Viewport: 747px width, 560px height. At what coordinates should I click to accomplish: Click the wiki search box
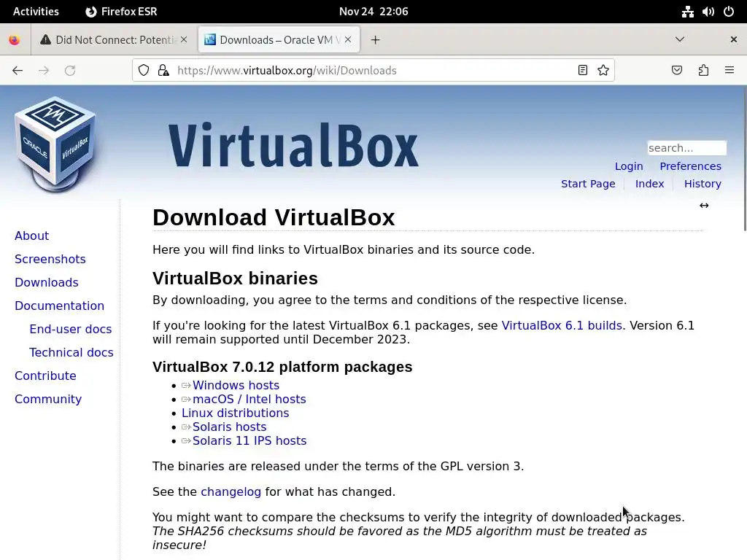(686, 148)
